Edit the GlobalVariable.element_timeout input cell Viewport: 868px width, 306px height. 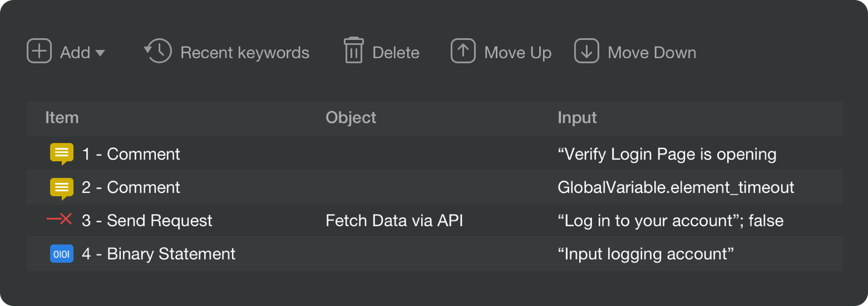tap(676, 188)
